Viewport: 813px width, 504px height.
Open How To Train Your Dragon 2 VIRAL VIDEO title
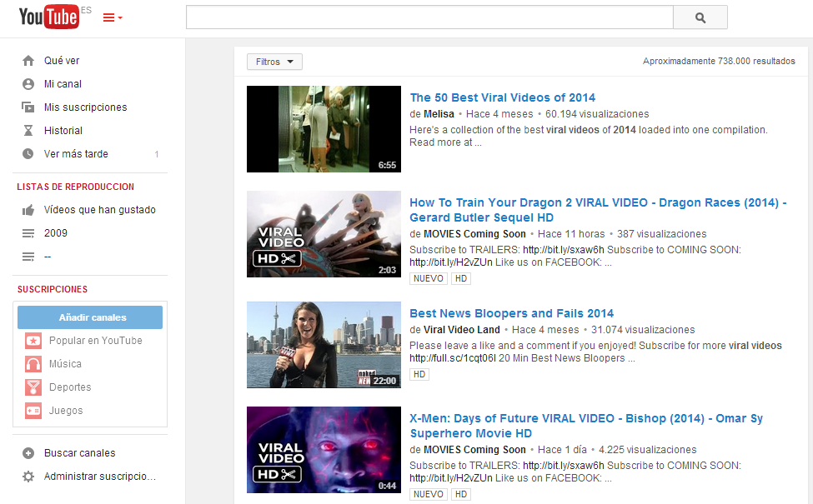coord(598,210)
